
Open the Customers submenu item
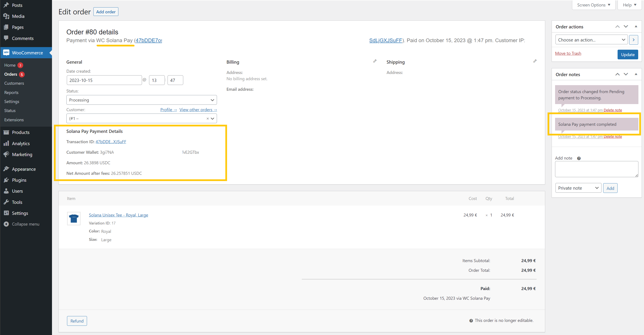pyautogui.click(x=14, y=83)
